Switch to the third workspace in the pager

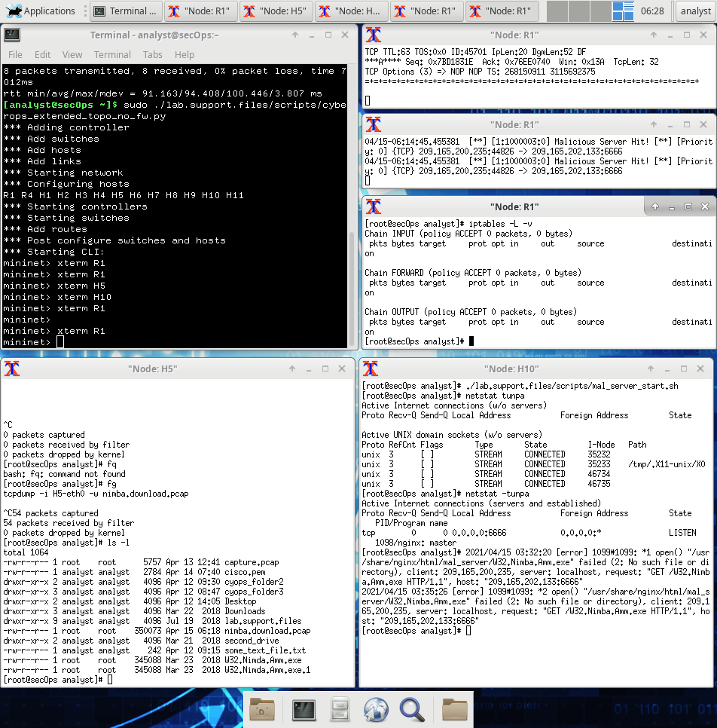(600, 11)
